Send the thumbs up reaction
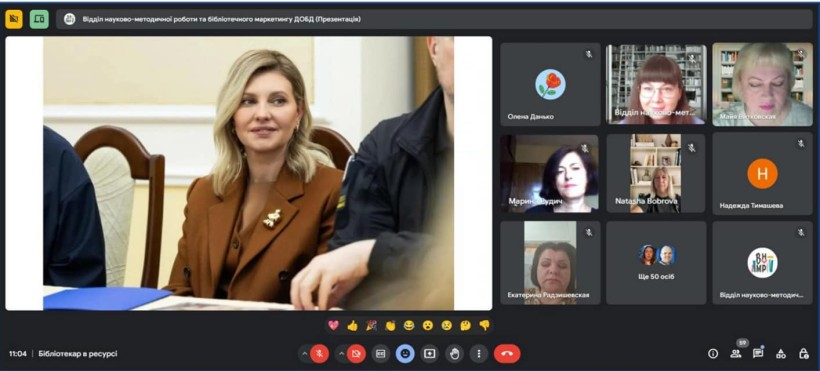The height and width of the screenshot is (371, 820). click(x=352, y=325)
